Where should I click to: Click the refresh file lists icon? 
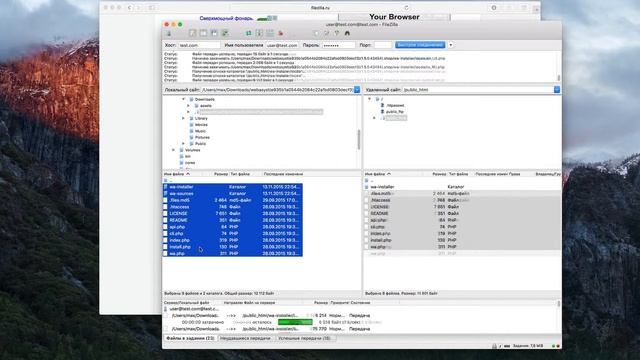[249, 33]
